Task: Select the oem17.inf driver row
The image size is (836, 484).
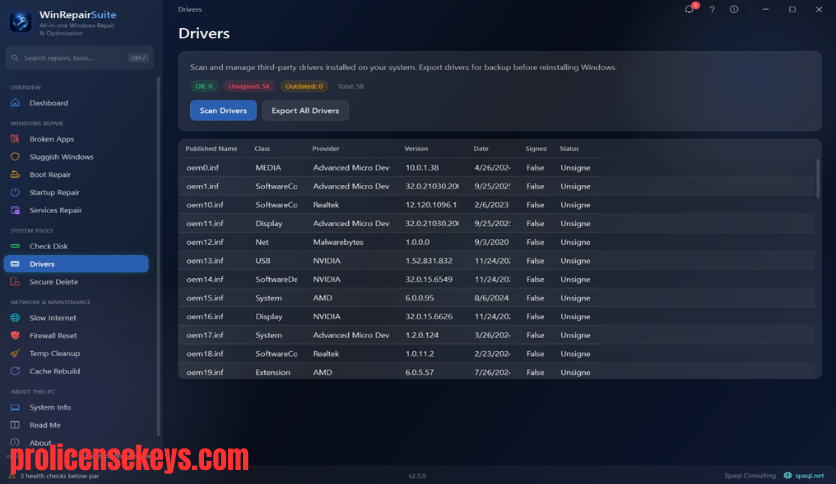Action: click(x=496, y=335)
